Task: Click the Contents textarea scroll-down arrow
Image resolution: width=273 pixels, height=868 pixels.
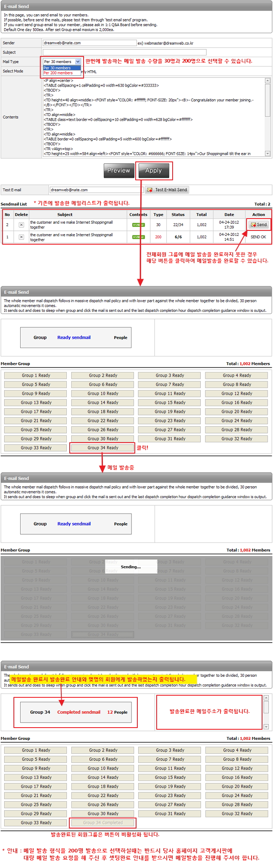Action: click(x=268, y=154)
